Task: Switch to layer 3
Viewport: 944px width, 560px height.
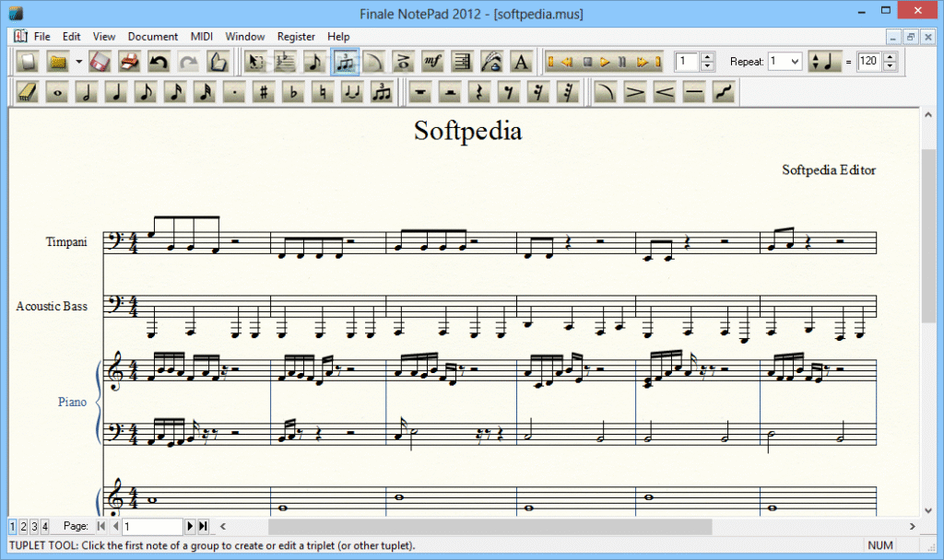Action: tap(33, 526)
